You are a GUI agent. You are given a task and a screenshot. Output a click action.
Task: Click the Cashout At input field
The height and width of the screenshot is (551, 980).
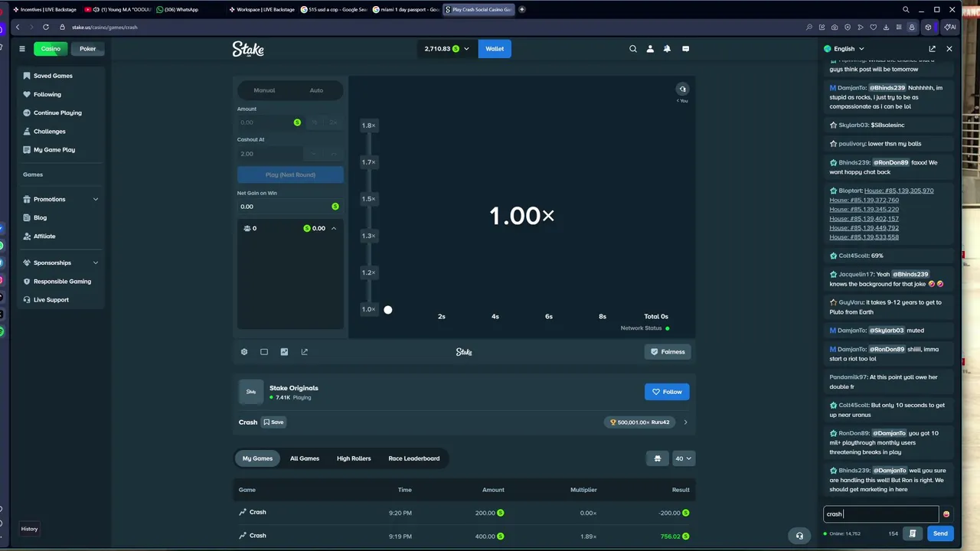[270, 154]
